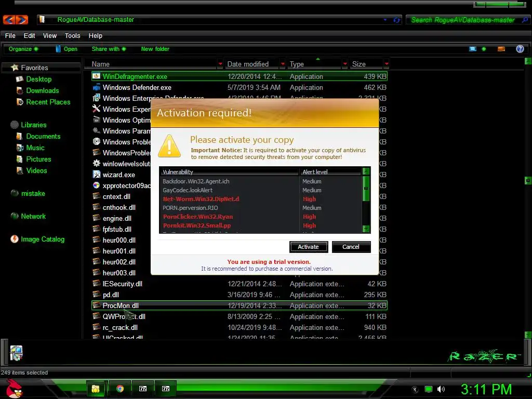This screenshot has height=399, width=532.
Task: Open the View menu
Action: pos(49,36)
